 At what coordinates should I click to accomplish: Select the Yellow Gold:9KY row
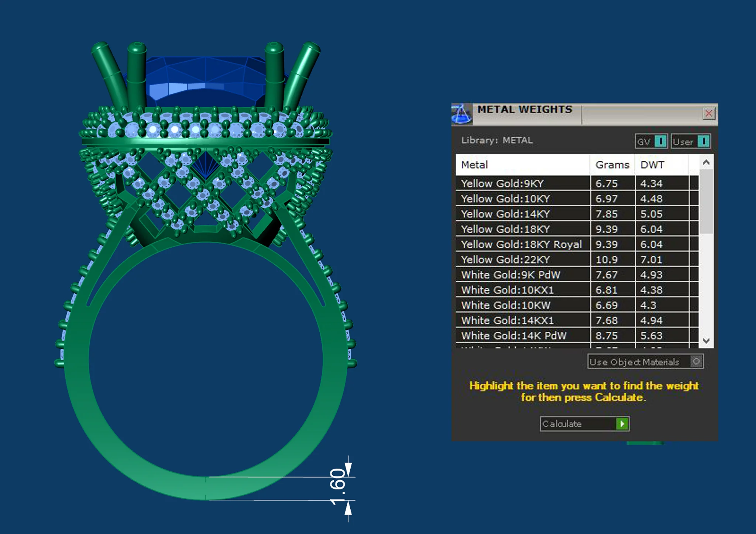click(577, 183)
